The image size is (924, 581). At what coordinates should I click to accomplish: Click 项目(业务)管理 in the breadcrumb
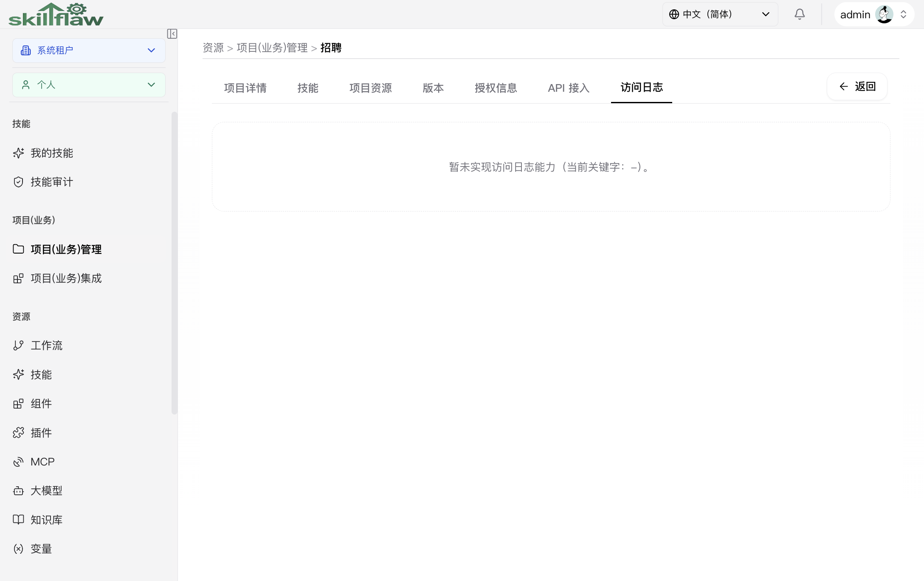pos(272,48)
